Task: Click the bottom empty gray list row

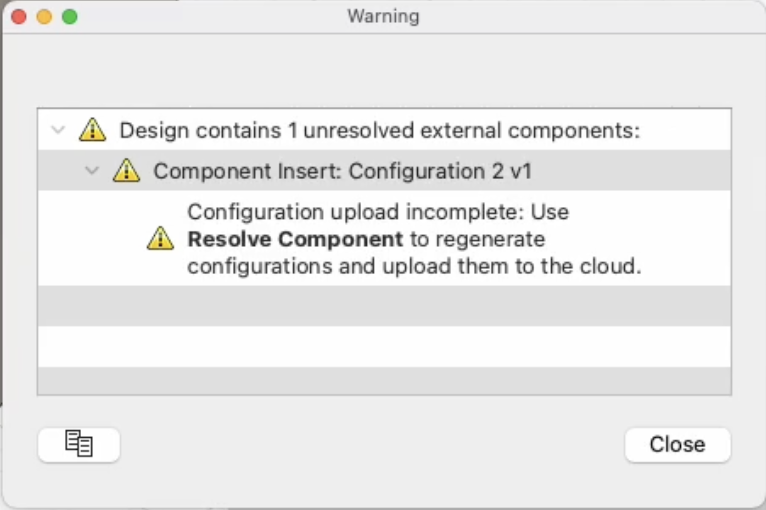Action: click(384, 381)
